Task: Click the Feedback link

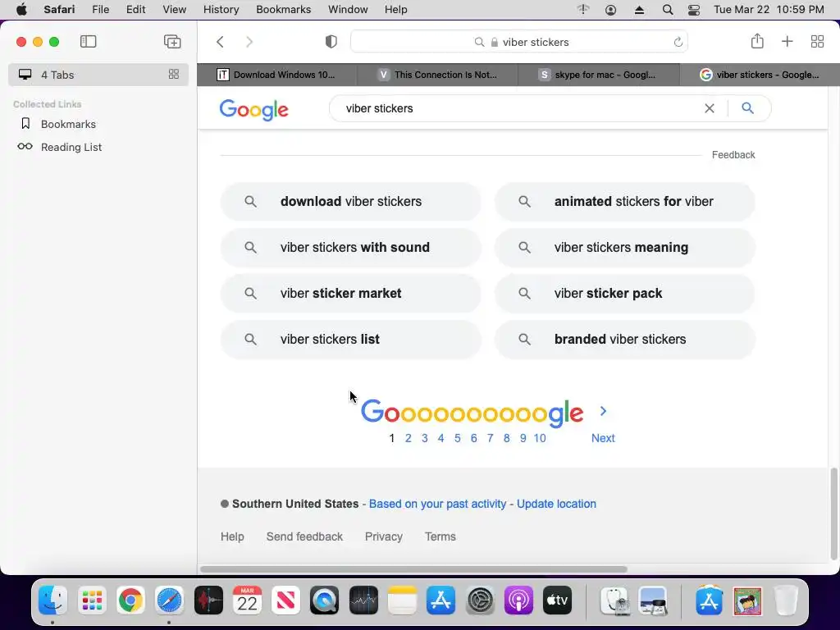Action: click(x=733, y=155)
